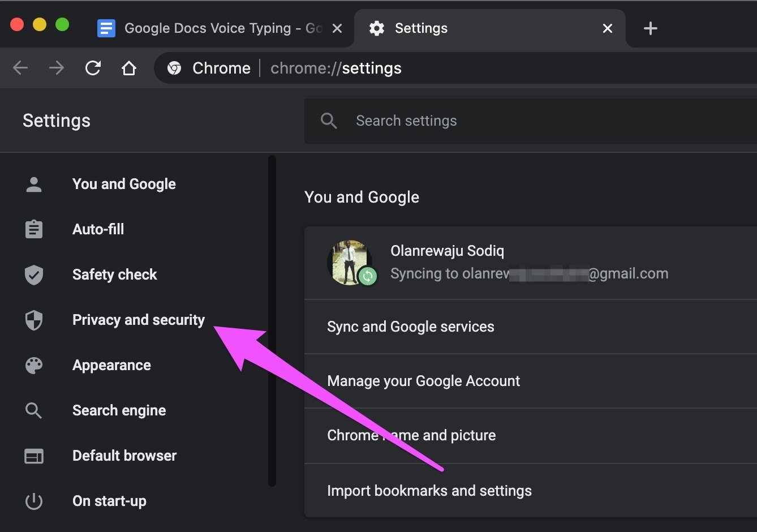Click the Appearance palette icon
This screenshot has width=757, height=532.
tap(34, 365)
